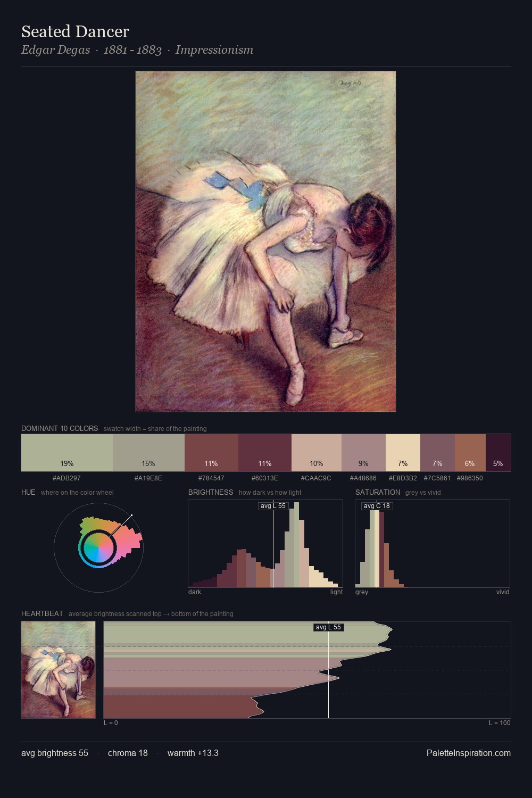The width and height of the screenshot is (532, 798).
Task: Click 'avg L 55' in the heartbeat chart
Action: [x=328, y=627]
